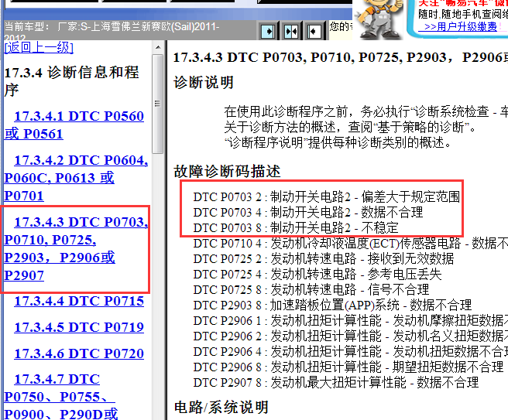Click the sidebar scrollbar thumb

(158, 104)
